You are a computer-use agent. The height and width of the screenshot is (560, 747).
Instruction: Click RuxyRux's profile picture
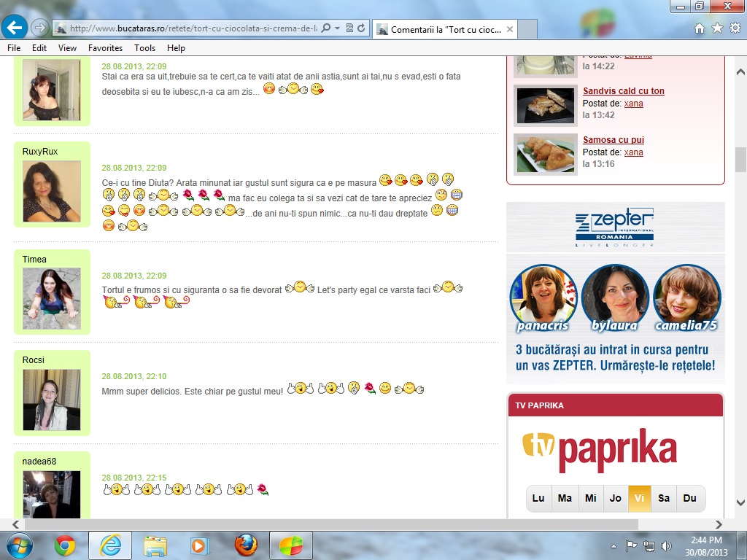pos(52,191)
